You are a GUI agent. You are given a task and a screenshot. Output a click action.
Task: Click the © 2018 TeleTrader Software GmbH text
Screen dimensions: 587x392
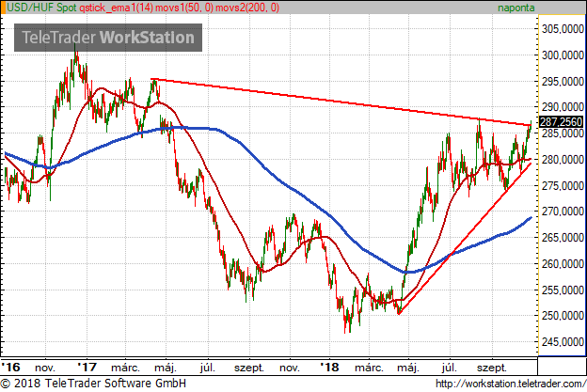click(93, 384)
